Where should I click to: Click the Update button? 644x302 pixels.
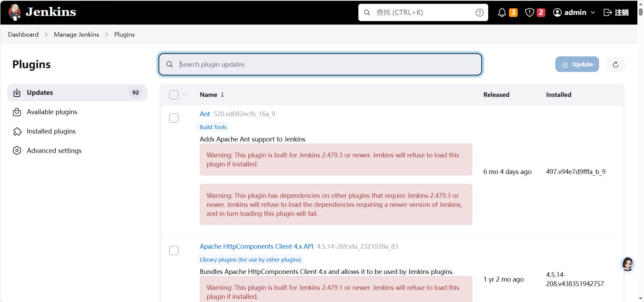(x=577, y=64)
